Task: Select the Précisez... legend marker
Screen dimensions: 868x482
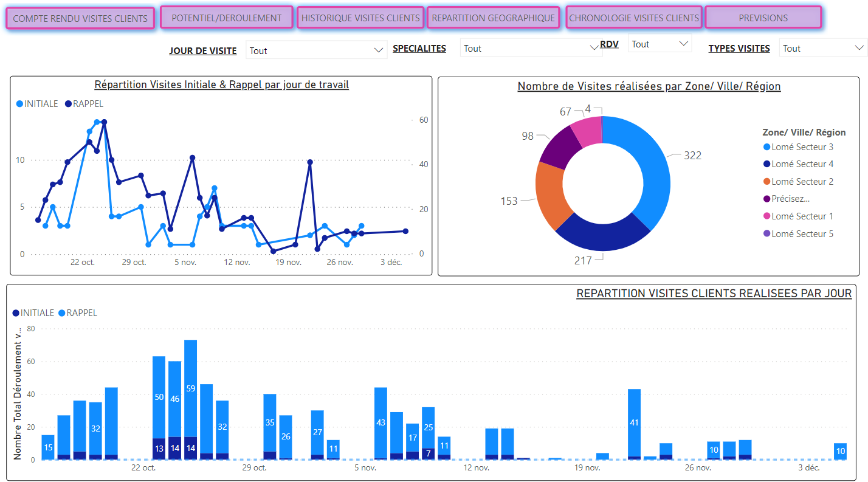Action: 766,199
